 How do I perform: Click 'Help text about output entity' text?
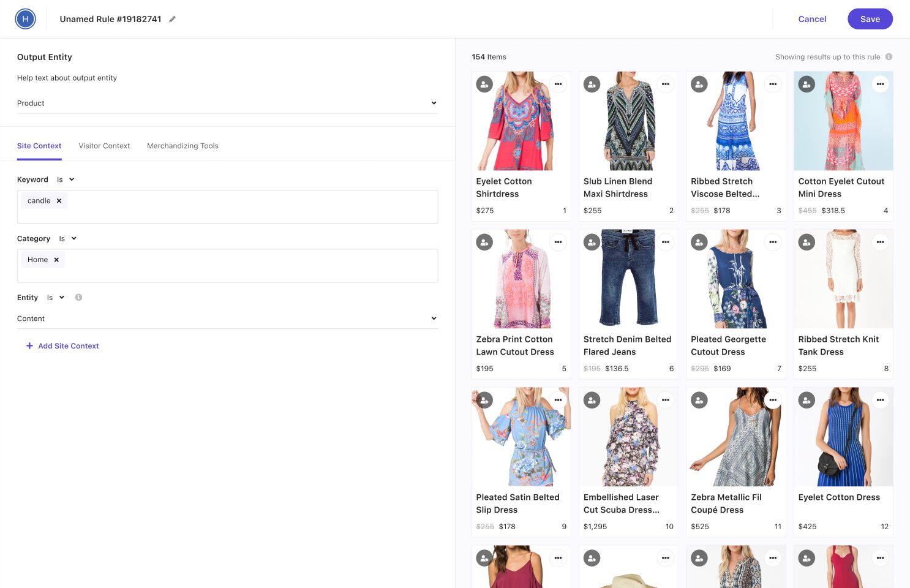click(67, 78)
